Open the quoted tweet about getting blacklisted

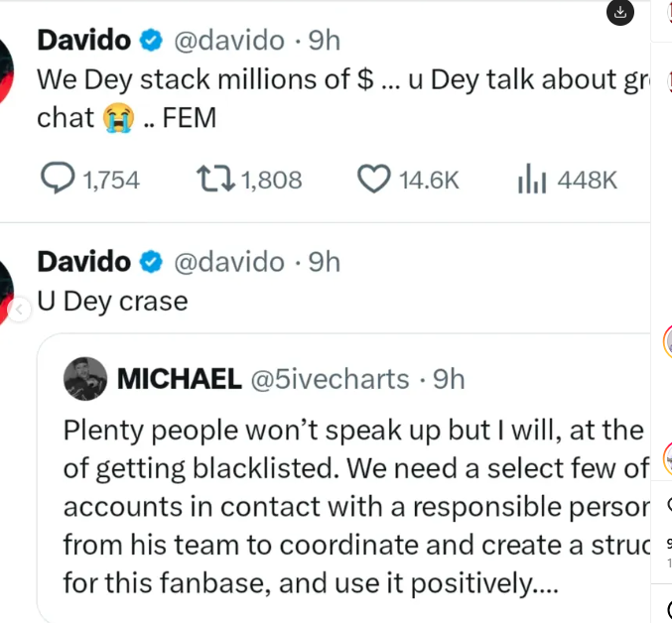point(347,506)
